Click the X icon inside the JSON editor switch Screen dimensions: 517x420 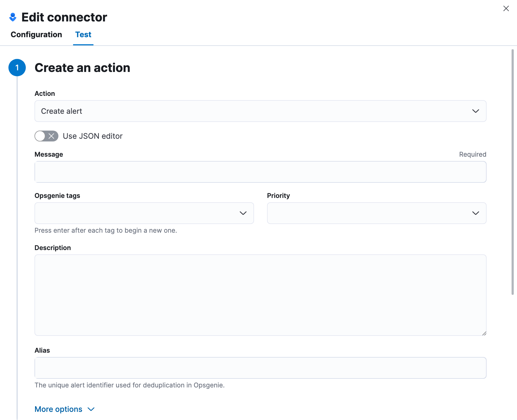(52, 136)
